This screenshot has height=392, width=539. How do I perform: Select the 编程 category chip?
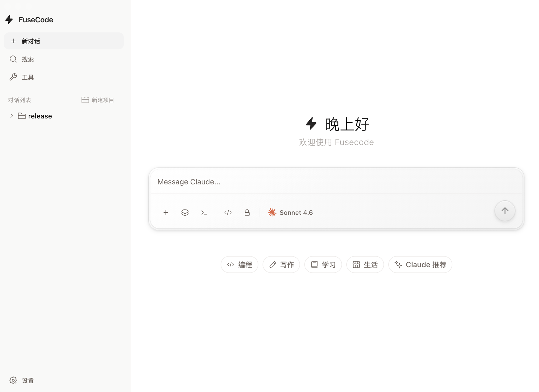(x=239, y=264)
